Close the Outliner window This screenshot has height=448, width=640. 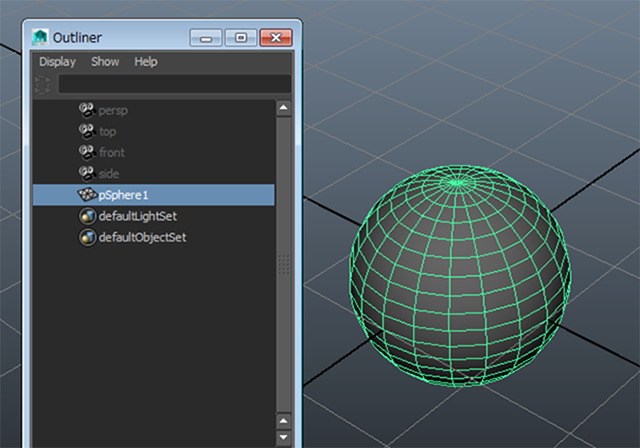click(276, 38)
